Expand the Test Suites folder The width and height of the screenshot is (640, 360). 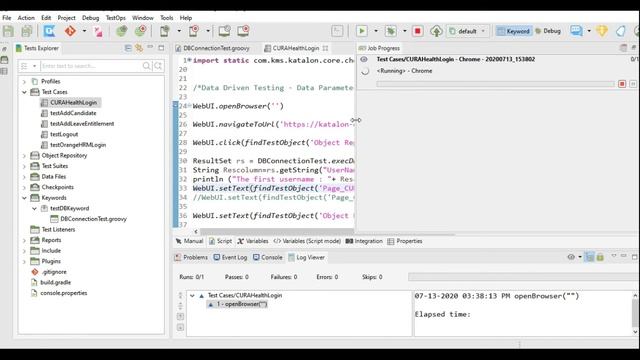pyautogui.click(x=24, y=167)
